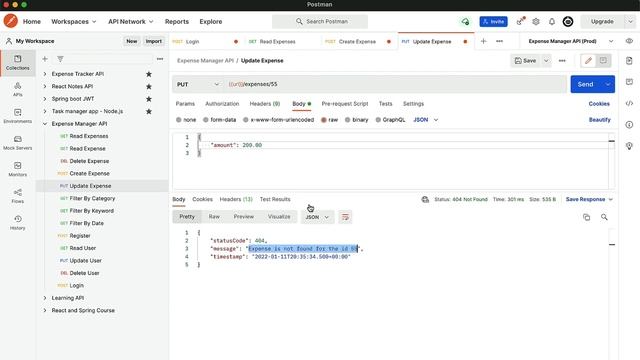Open the APIs sidebar panel
The image size is (640, 360).
point(18,89)
